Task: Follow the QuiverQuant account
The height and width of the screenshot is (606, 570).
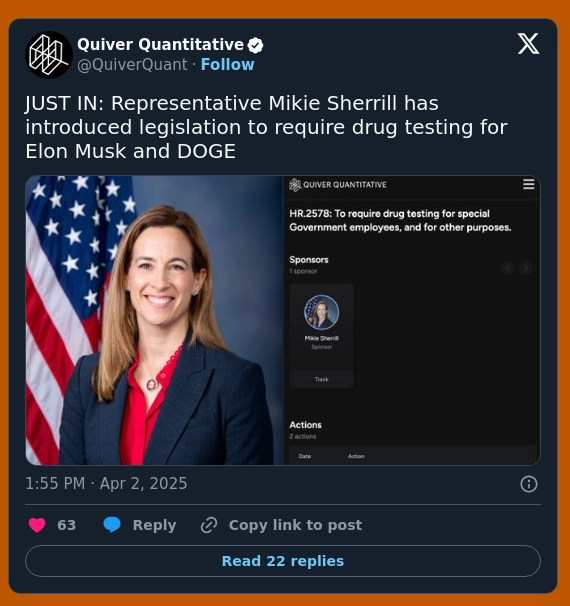Action: click(x=228, y=65)
